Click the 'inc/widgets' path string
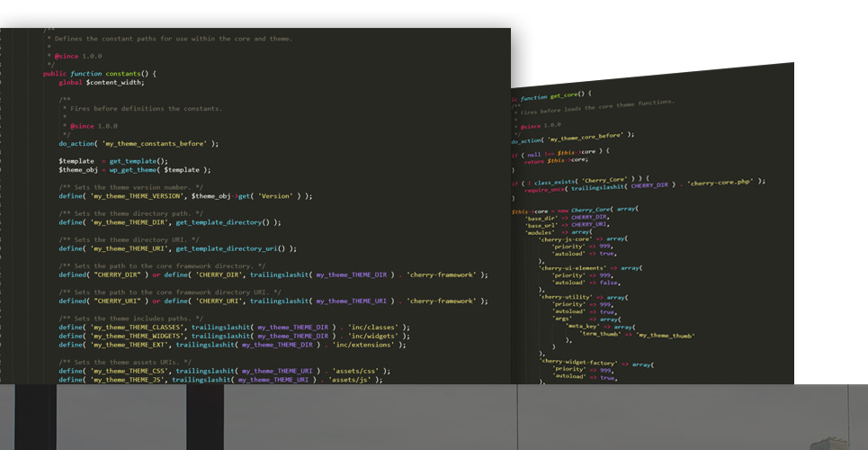This screenshot has height=450, width=868. coord(375,336)
